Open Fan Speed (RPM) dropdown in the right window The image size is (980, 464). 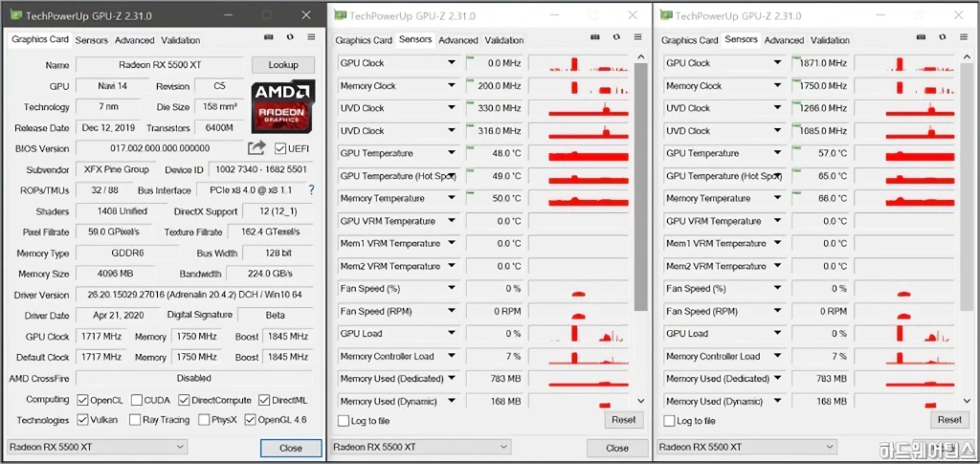(x=777, y=311)
